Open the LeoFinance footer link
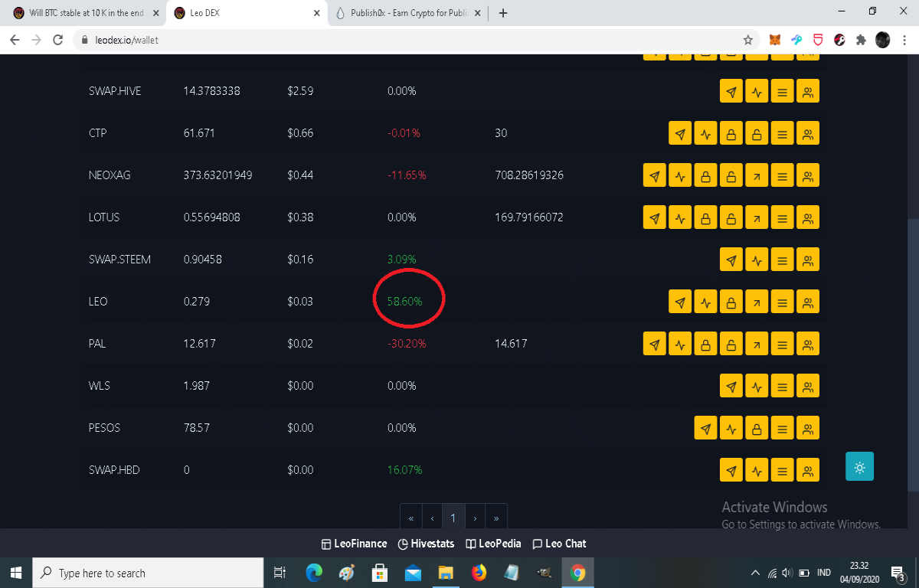919x588 pixels. click(x=354, y=544)
